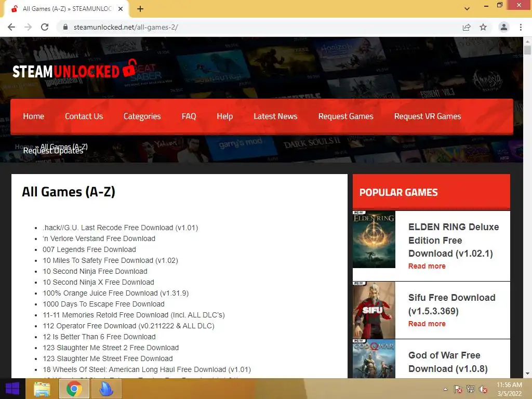The height and width of the screenshot is (399, 532).
Task: Click the STEAMUNLOCKED logo
Action: tap(75, 69)
